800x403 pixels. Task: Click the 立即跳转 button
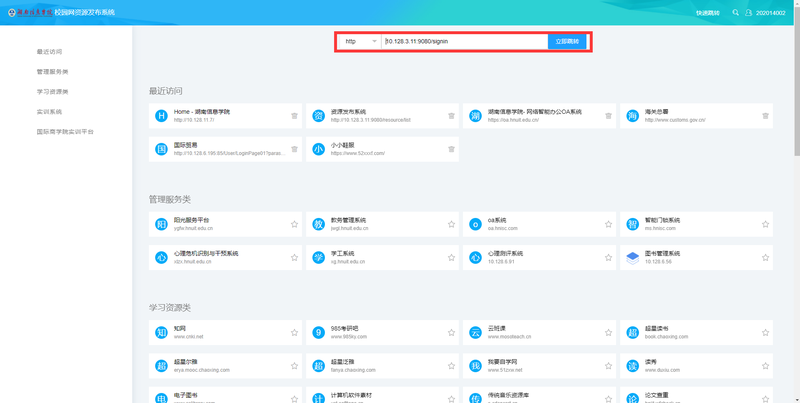coord(567,41)
